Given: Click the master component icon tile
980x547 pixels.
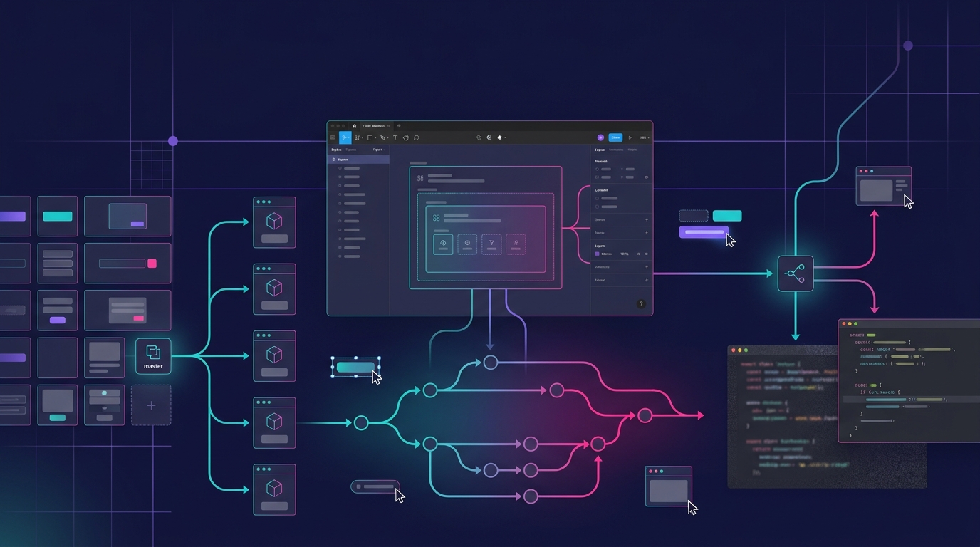Looking at the screenshot, I should (153, 356).
